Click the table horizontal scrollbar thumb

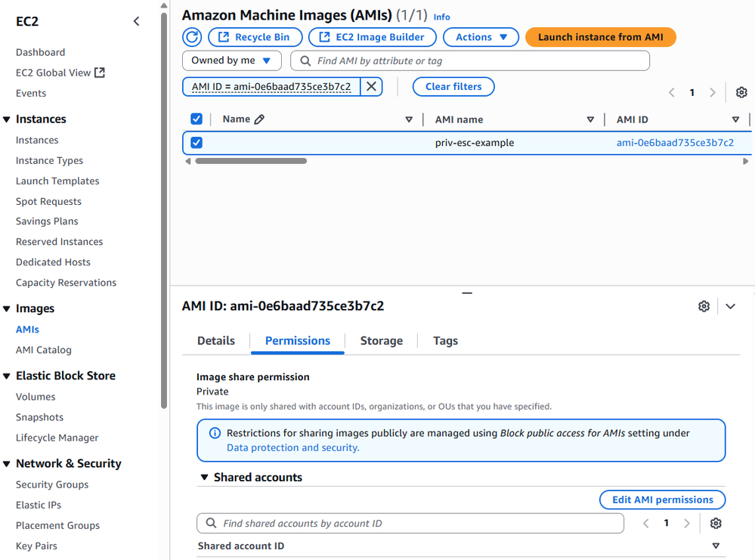coord(251,161)
